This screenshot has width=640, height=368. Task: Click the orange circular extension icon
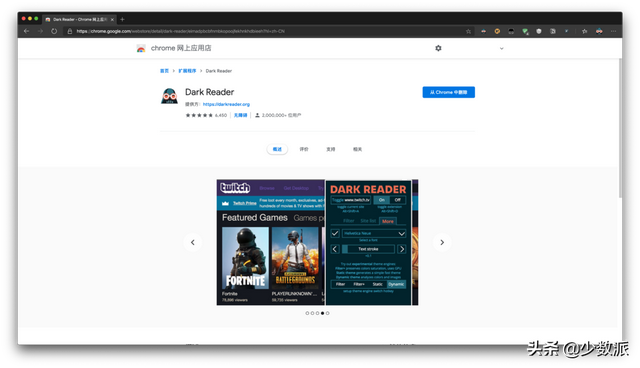[497, 31]
